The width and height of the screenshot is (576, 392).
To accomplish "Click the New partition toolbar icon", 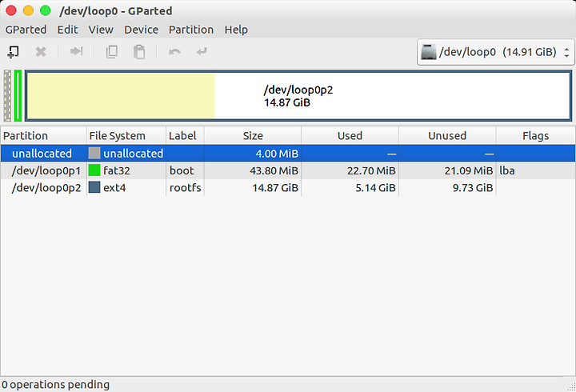I will 14,52.
